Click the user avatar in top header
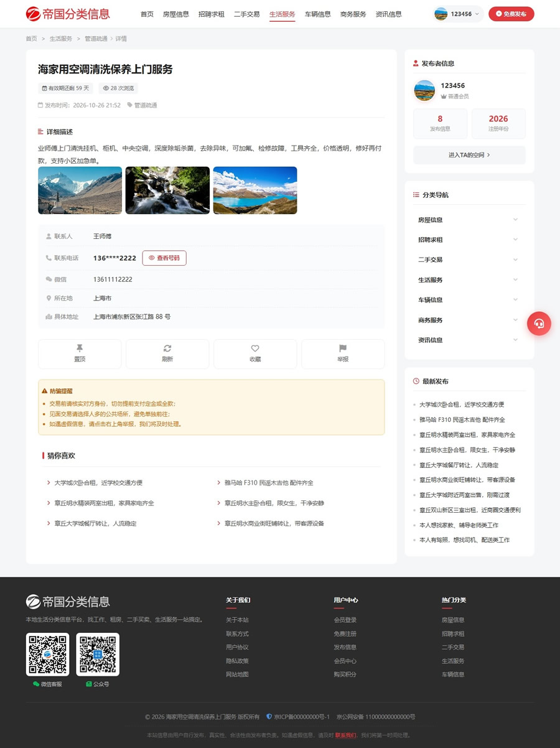The image size is (560, 748). pos(441,14)
